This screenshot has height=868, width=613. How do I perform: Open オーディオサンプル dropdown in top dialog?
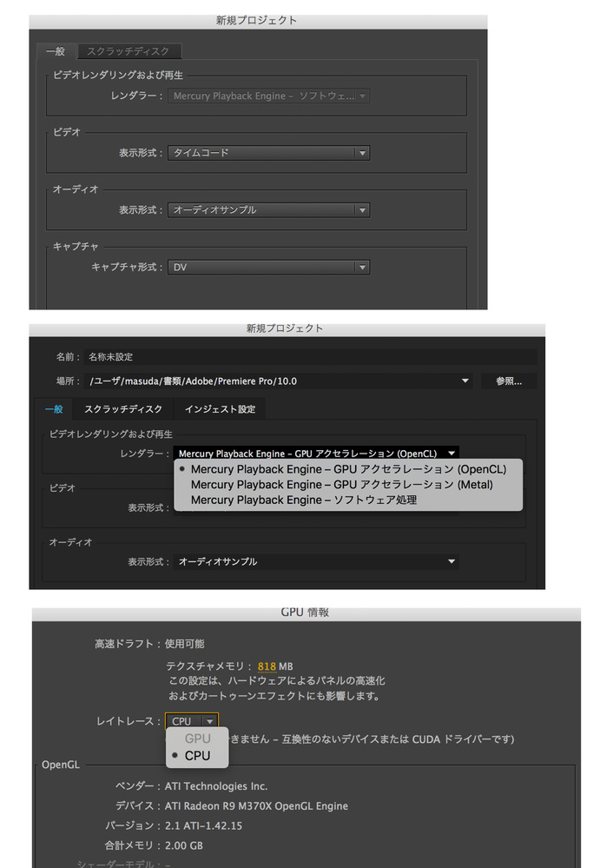coord(269,209)
